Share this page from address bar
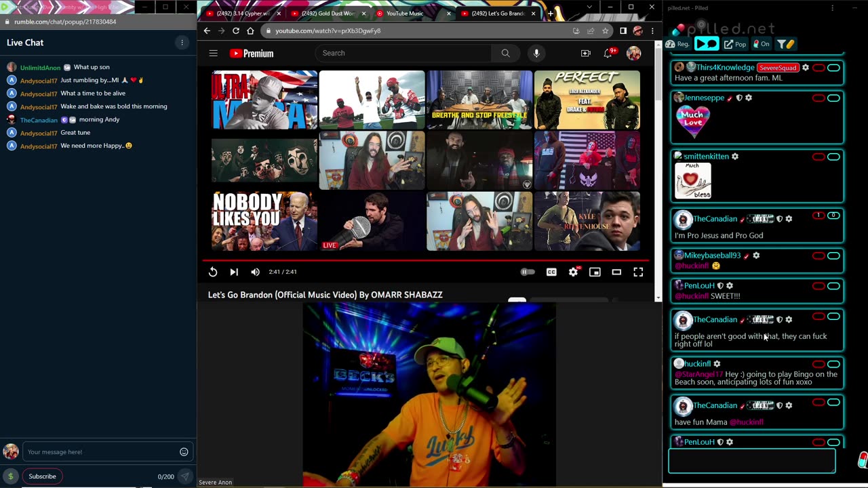Viewport: 868px width, 488px height. 591,30
